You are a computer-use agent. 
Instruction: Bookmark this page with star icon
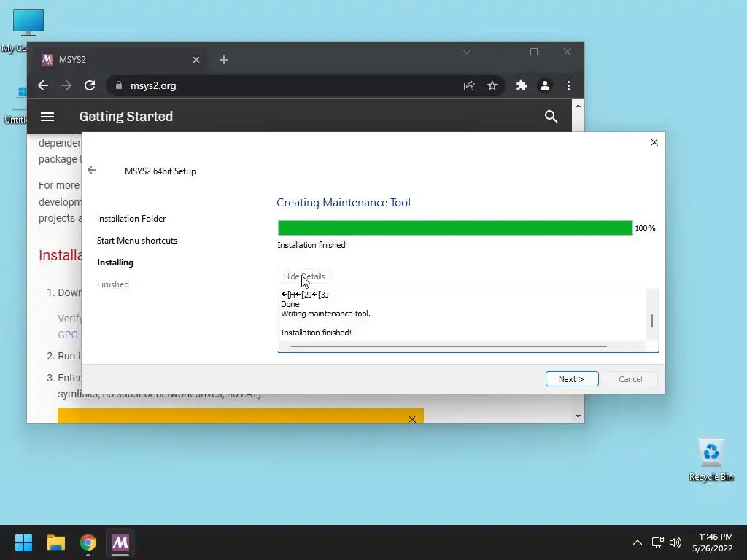(x=492, y=86)
